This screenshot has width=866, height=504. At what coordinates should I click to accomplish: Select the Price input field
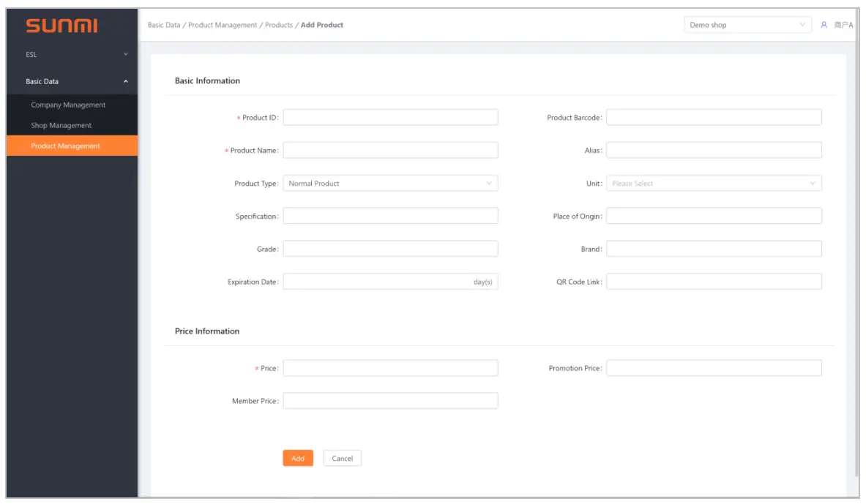390,368
